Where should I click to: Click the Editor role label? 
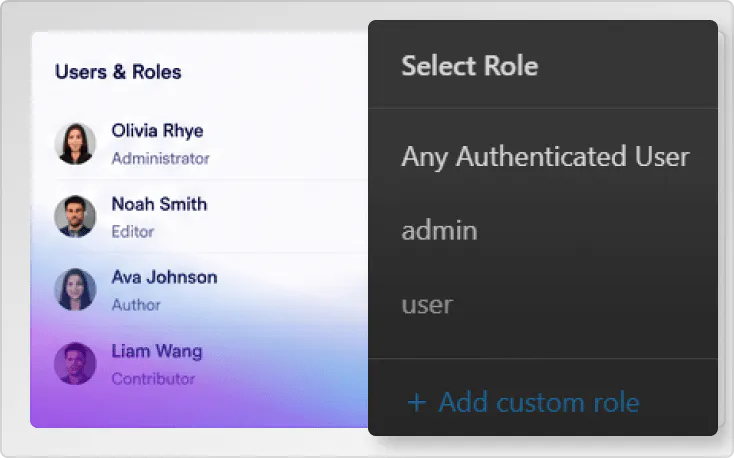132,232
